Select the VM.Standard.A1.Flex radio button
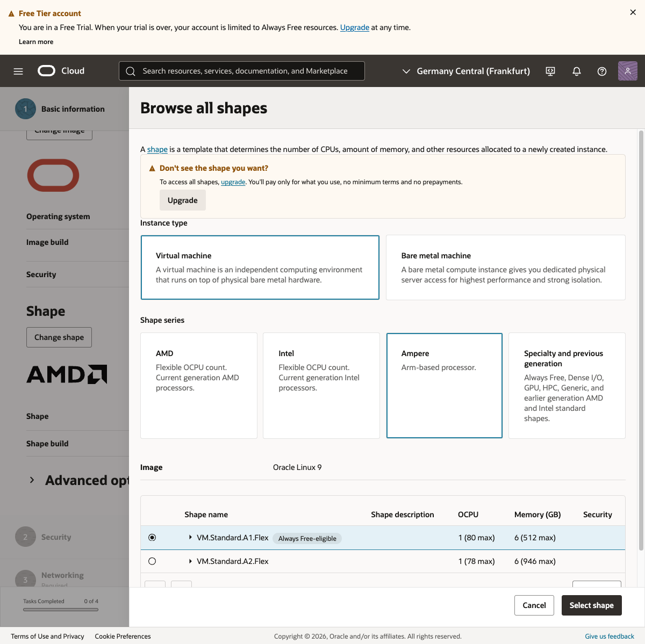 152,538
